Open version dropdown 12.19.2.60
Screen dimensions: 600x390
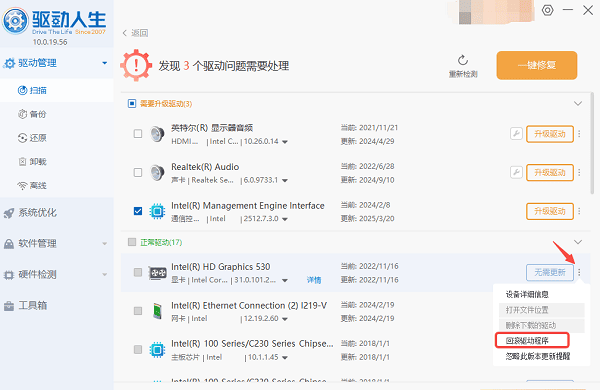tap(285, 319)
